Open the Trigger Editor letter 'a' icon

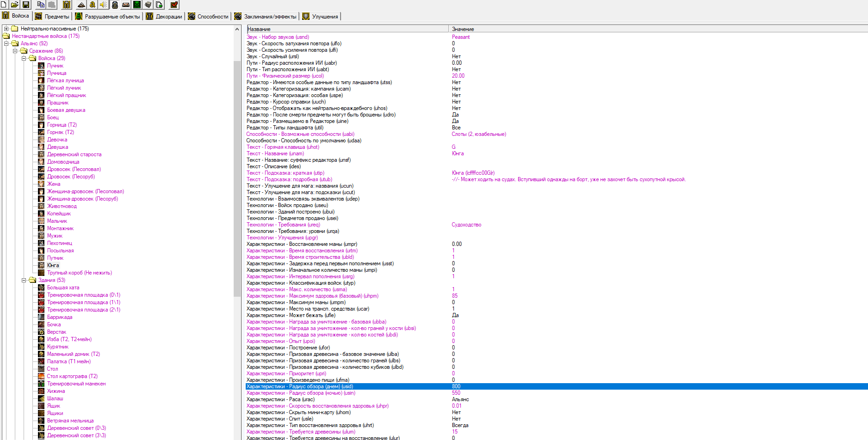pos(93,5)
